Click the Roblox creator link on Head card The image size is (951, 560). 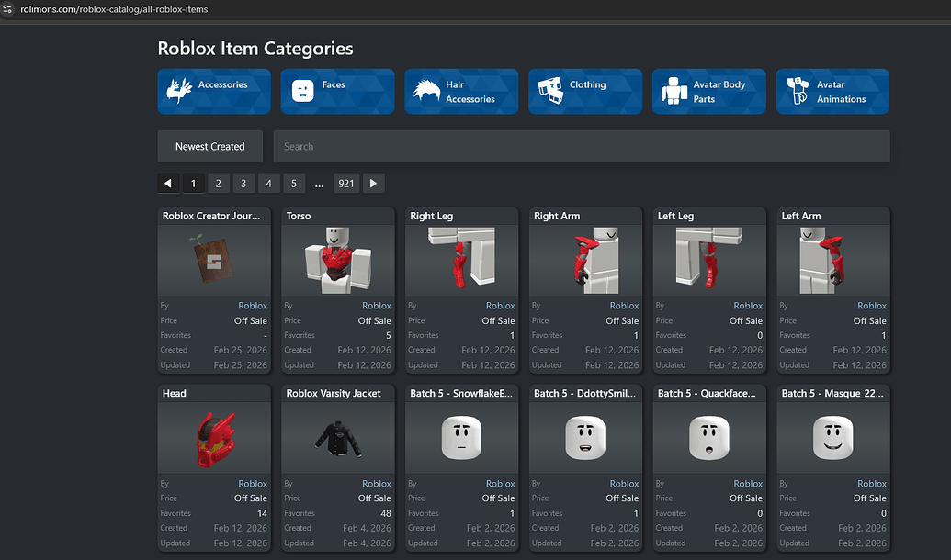click(253, 484)
